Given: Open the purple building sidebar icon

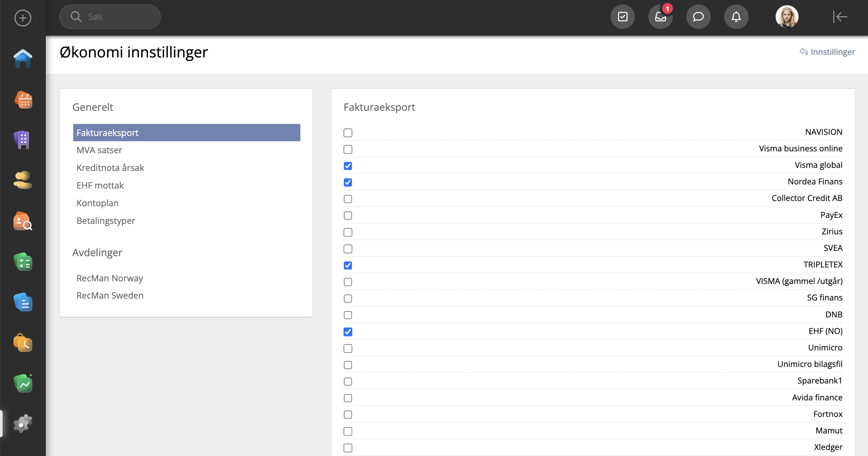Looking at the screenshot, I should (x=23, y=140).
